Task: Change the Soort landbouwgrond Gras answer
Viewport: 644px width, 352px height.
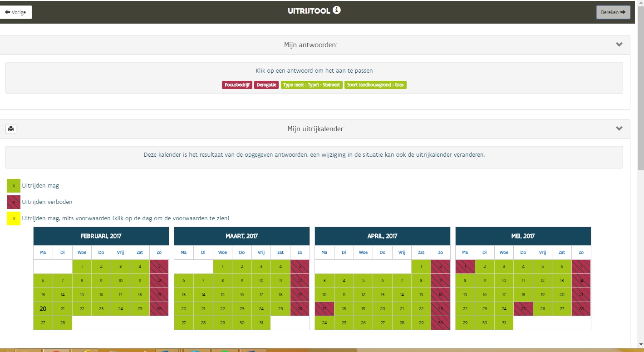Action: 375,85
